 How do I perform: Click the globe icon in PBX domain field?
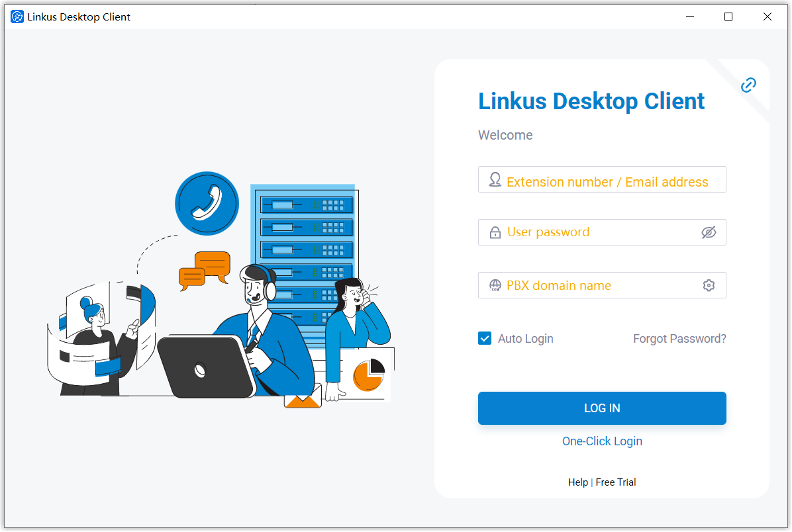(x=495, y=285)
